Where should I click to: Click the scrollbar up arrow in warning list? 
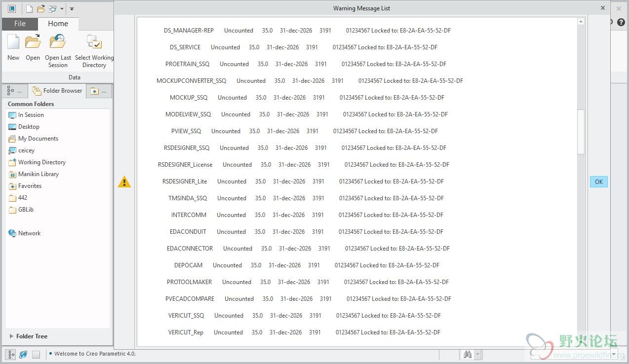pos(581,22)
